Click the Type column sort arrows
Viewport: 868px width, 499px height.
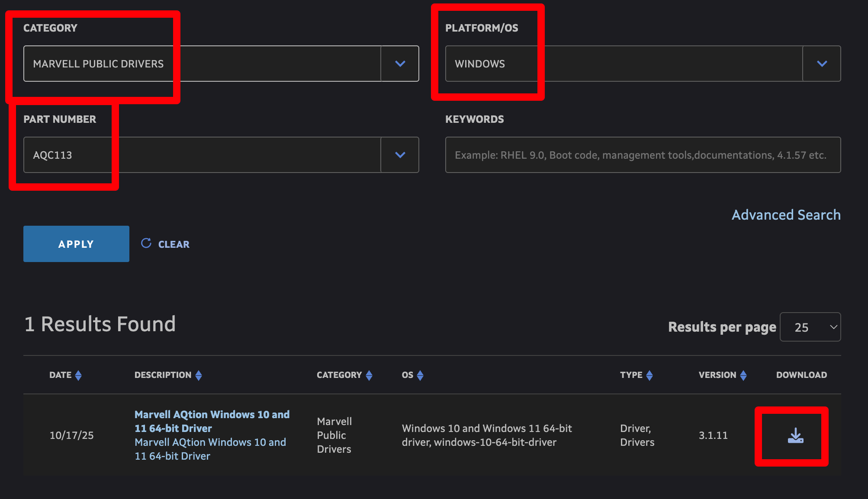pyautogui.click(x=649, y=375)
